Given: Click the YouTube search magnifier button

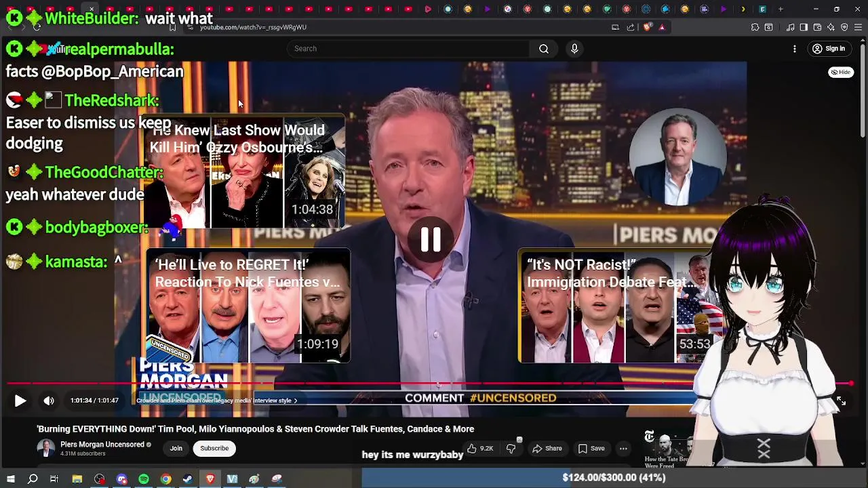Looking at the screenshot, I should point(544,49).
